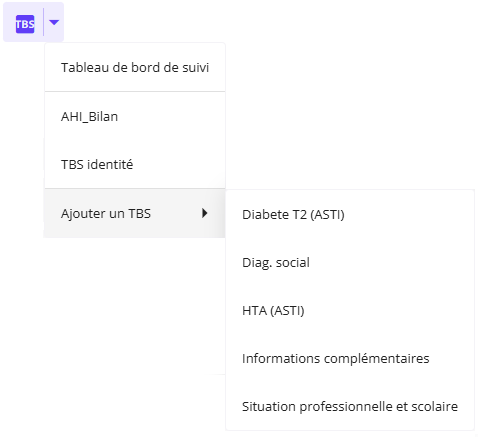
Task: Add the Diabete T2 (ASTI) TBS
Action: (x=350, y=214)
